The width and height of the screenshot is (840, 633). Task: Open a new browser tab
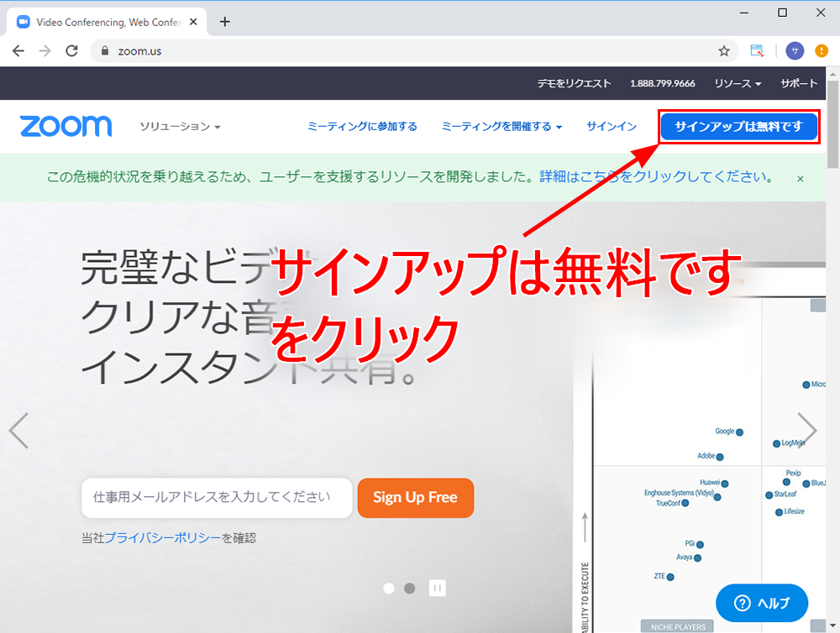(x=224, y=22)
